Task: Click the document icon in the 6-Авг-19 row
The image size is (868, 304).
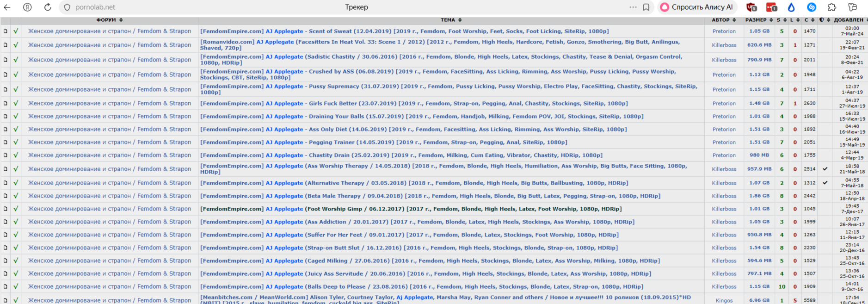Action: (5, 74)
